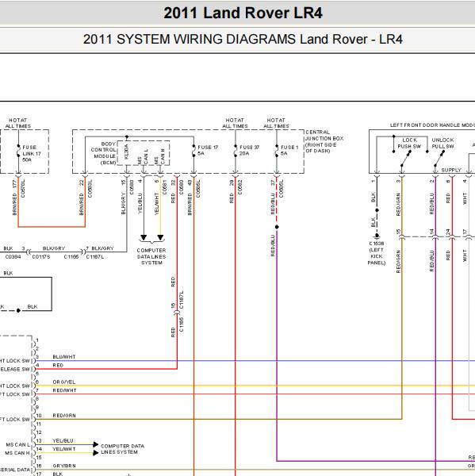The height and width of the screenshot is (476, 475).
Task: Click 'HOT AT ALL TIMES' above Fuse Link 17
Action: coord(18,123)
